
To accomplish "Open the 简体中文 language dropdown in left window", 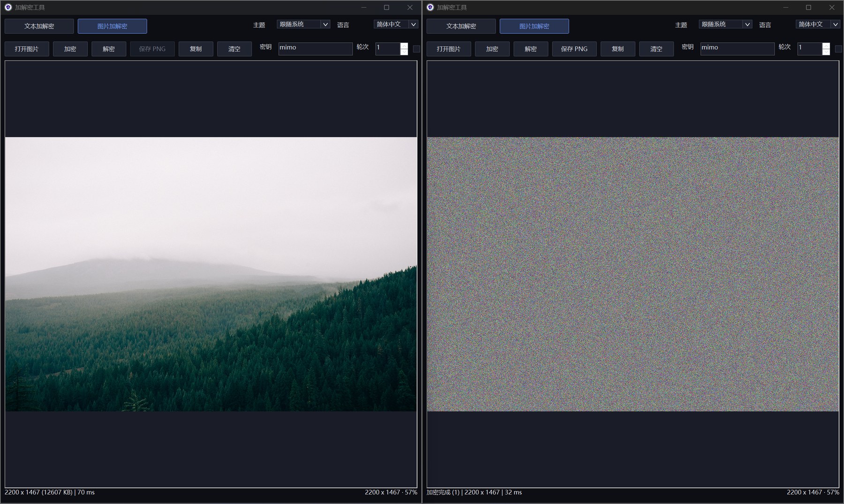I will (396, 24).
